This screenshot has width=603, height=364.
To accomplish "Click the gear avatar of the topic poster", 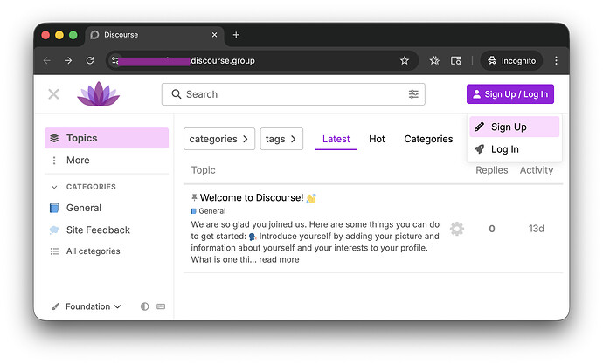I will (457, 229).
